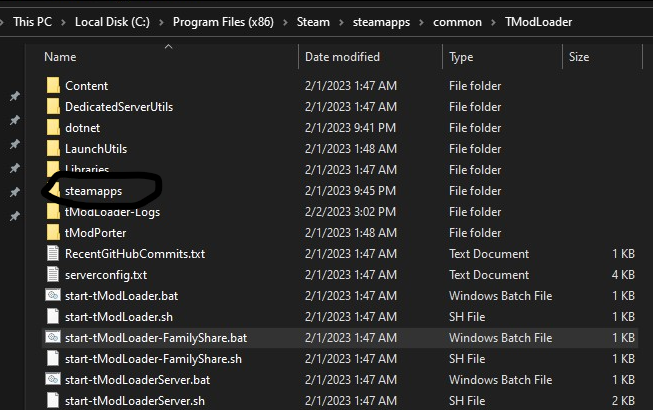Sort files by Date modified column
653x410 pixels.
(x=342, y=57)
